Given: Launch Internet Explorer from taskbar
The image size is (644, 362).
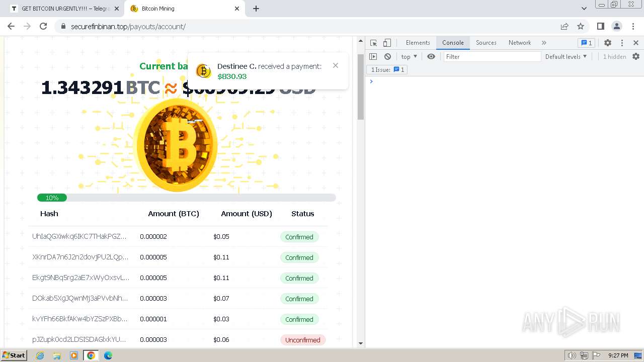Looking at the screenshot, I should pyautogui.click(x=40, y=355).
